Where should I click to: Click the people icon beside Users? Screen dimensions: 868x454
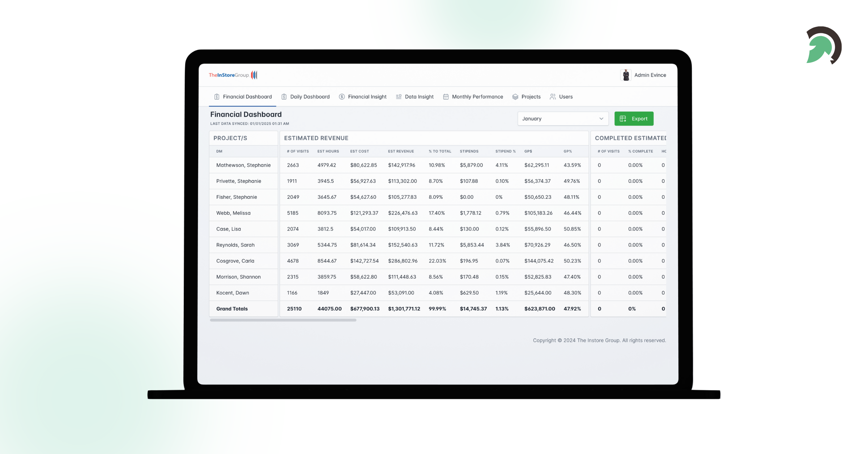(553, 97)
